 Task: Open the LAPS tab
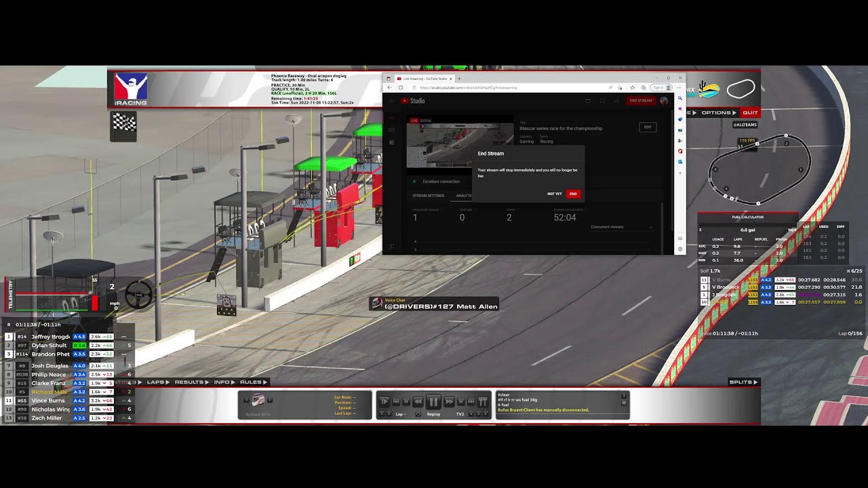158,382
